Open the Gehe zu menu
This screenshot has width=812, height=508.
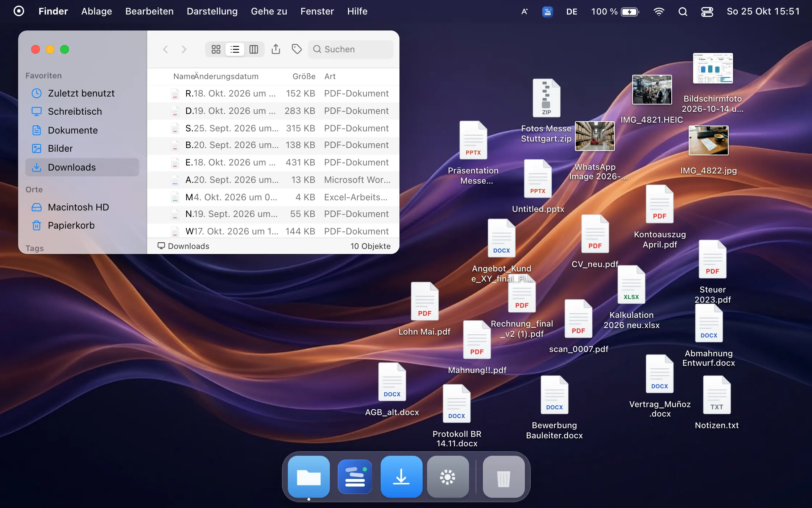[x=269, y=11]
